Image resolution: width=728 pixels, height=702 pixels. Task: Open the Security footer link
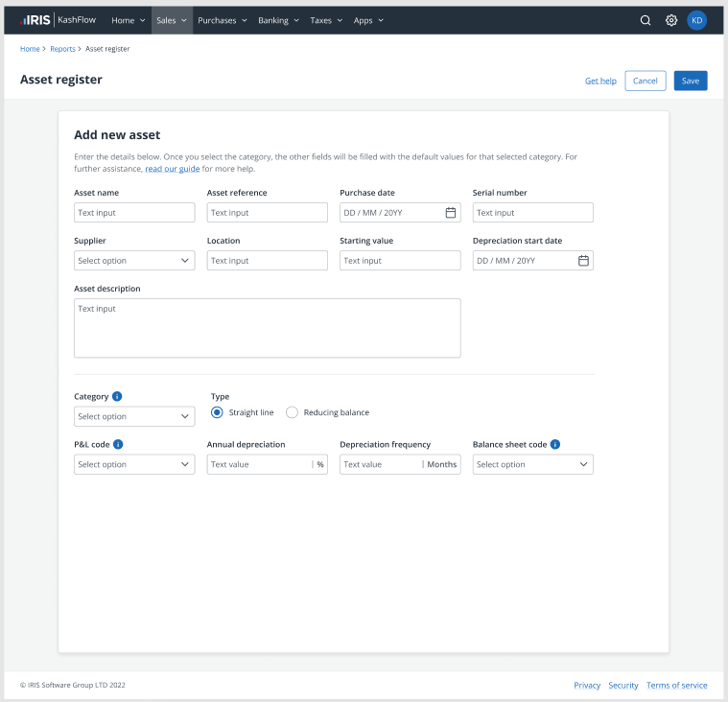tap(623, 686)
